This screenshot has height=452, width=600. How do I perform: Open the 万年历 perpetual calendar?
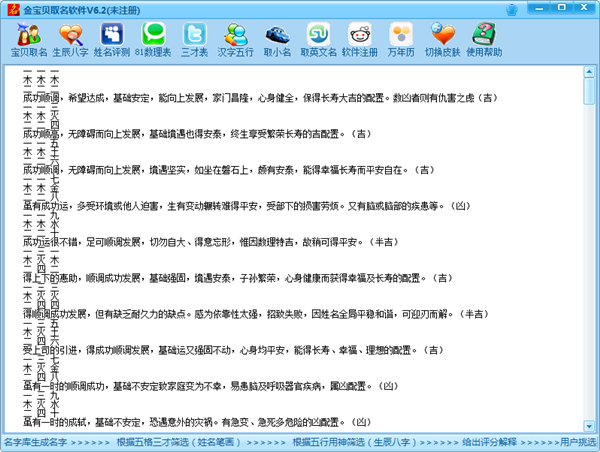pyautogui.click(x=401, y=40)
